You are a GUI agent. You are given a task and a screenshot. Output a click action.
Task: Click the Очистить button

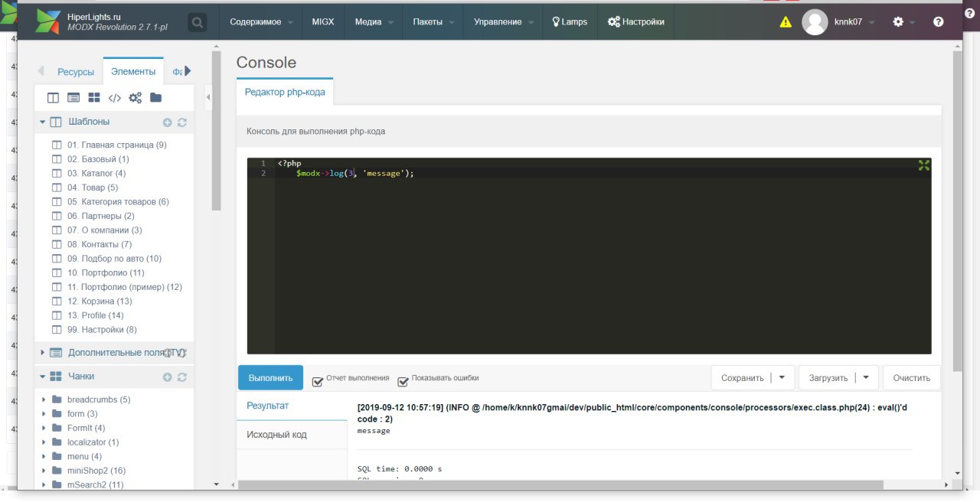tap(912, 377)
